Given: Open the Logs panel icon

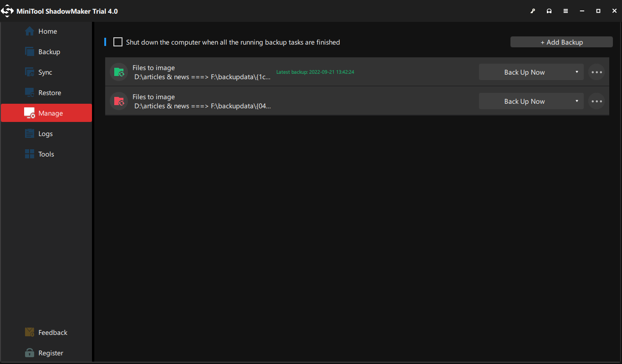Looking at the screenshot, I should pos(29,133).
